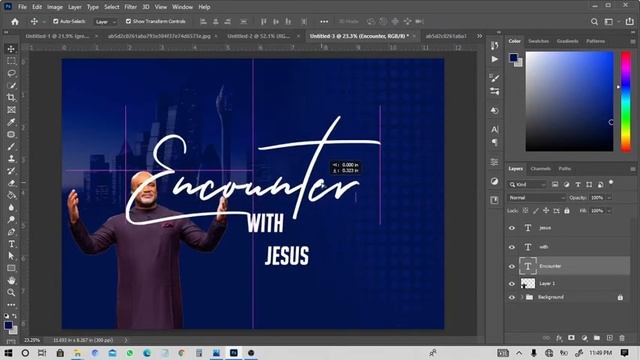Select the Encounter layer
640x360 pixels.
click(568, 266)
